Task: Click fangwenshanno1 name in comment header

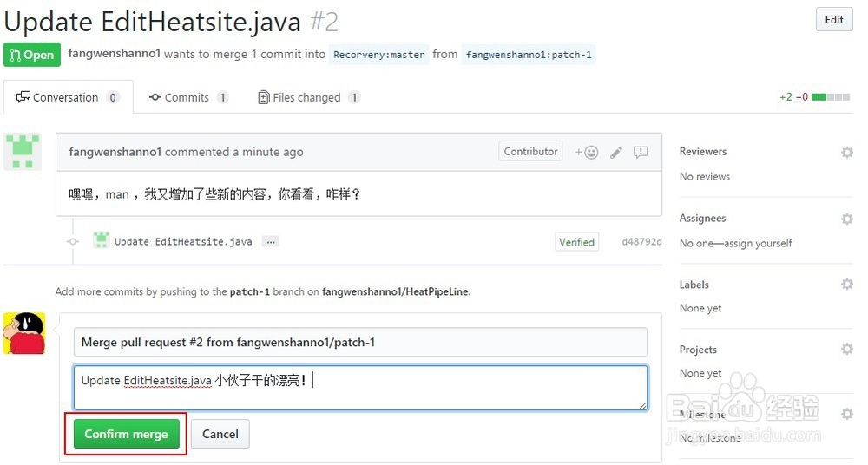Action: (x=115, y=152)
